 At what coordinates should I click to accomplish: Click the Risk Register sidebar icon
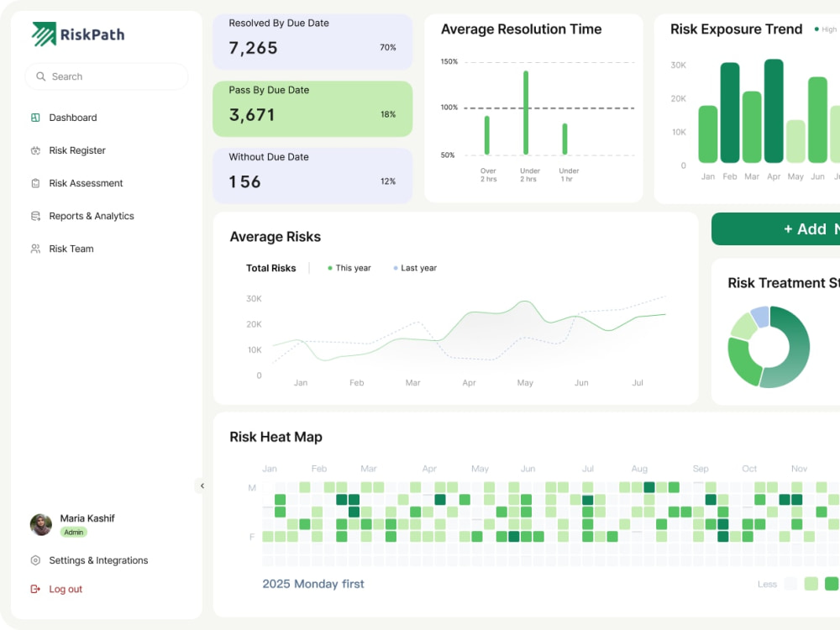point(35,150)
